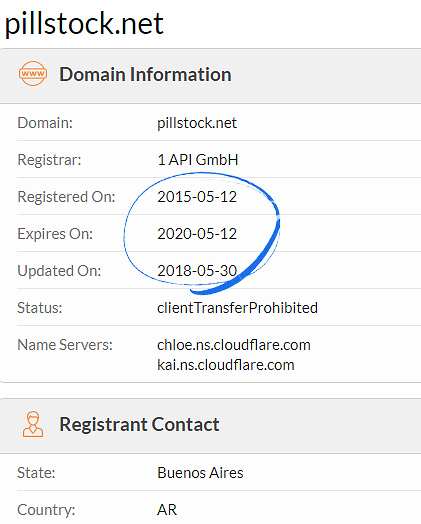Click the pillstock.net page title
Screen dimensions: 421x524
tap(84, 24)
